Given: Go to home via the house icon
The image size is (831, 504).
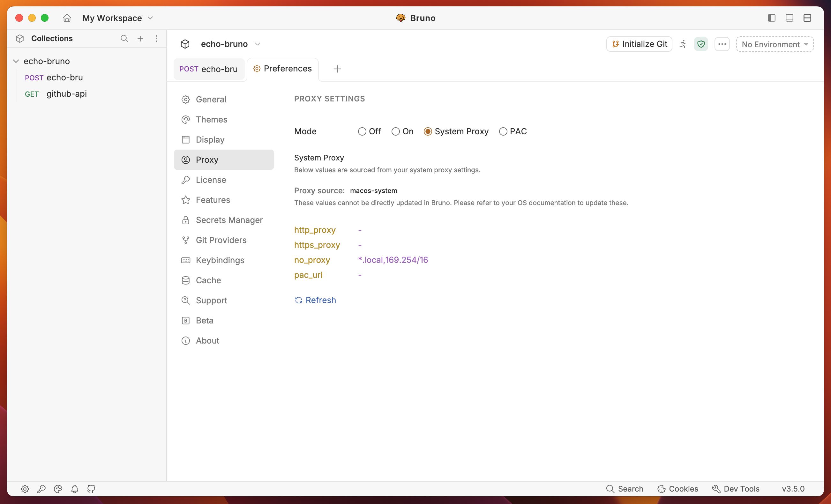Looking at the screenshot, I should coord(67,18).
